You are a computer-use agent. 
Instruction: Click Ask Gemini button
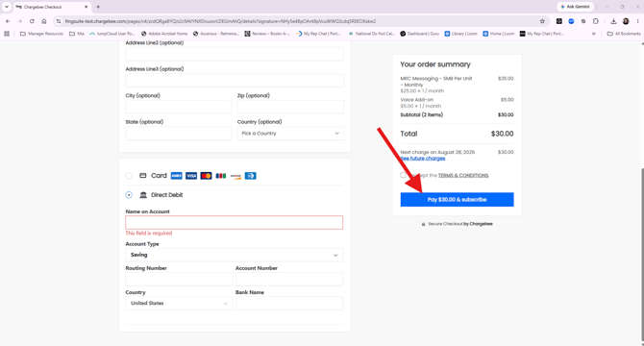tap(575, 7)
